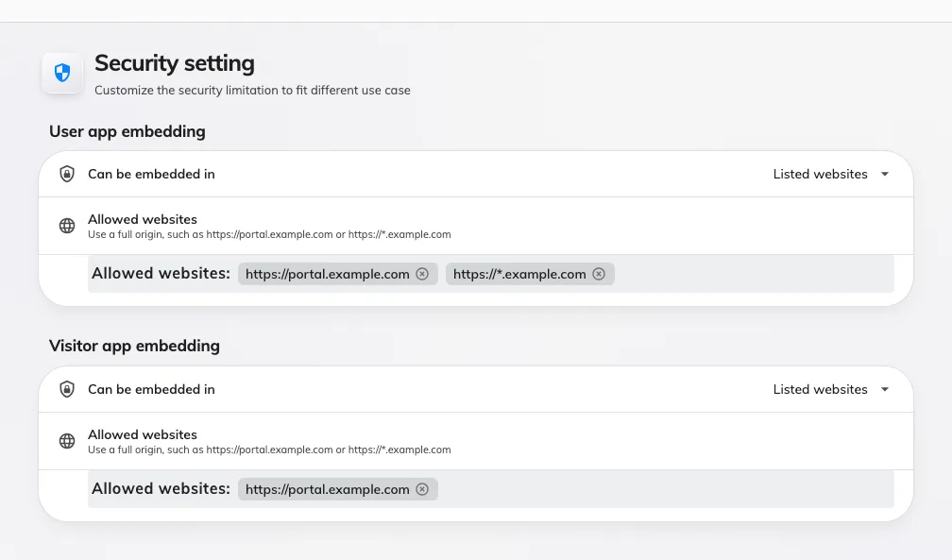Click 'Customize the security limitation' subtitle
The width and height of the screenshot is (952, 560).
pos(252,91)
